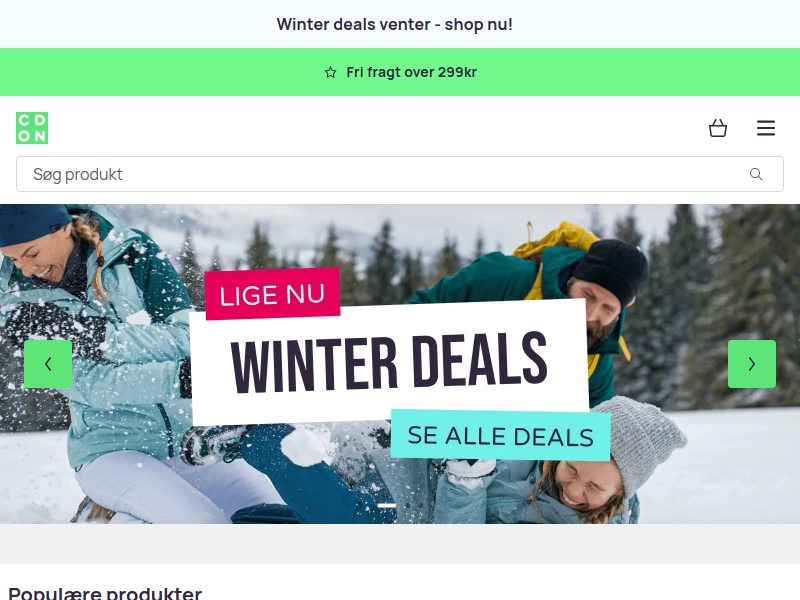800x600 pixels.
Task: Select the active first carousel indicator
Action: click(x=387, y=505)
